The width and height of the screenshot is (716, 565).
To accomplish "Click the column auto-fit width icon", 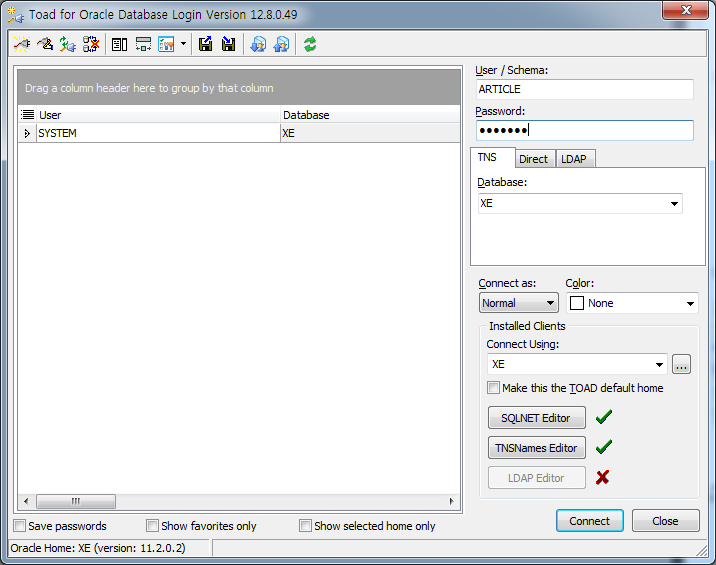I will click(143, 44).
